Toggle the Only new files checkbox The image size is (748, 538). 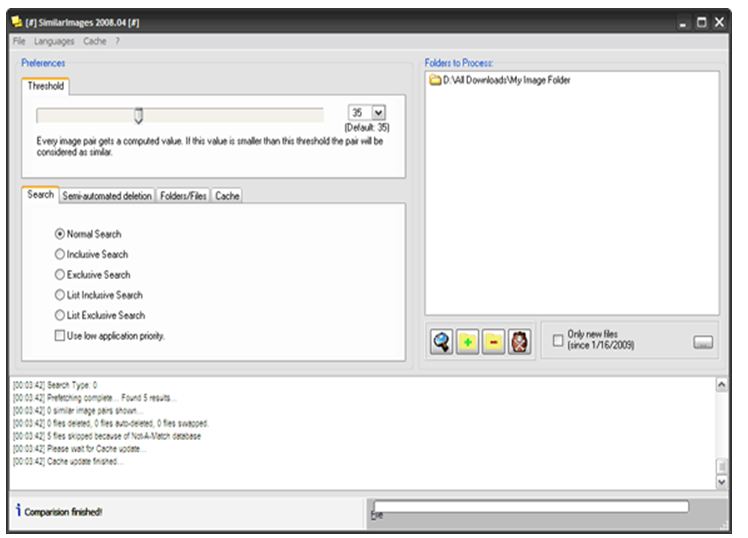[558, 341]
